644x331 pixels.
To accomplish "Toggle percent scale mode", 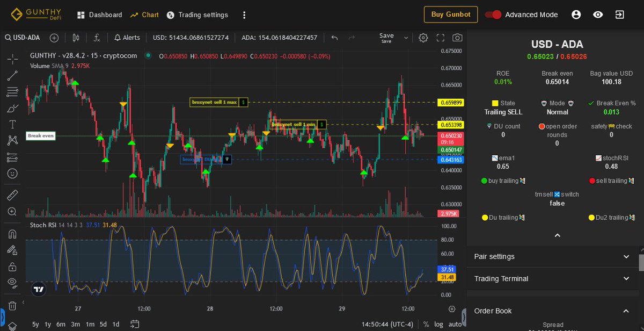I will point(426,324).
